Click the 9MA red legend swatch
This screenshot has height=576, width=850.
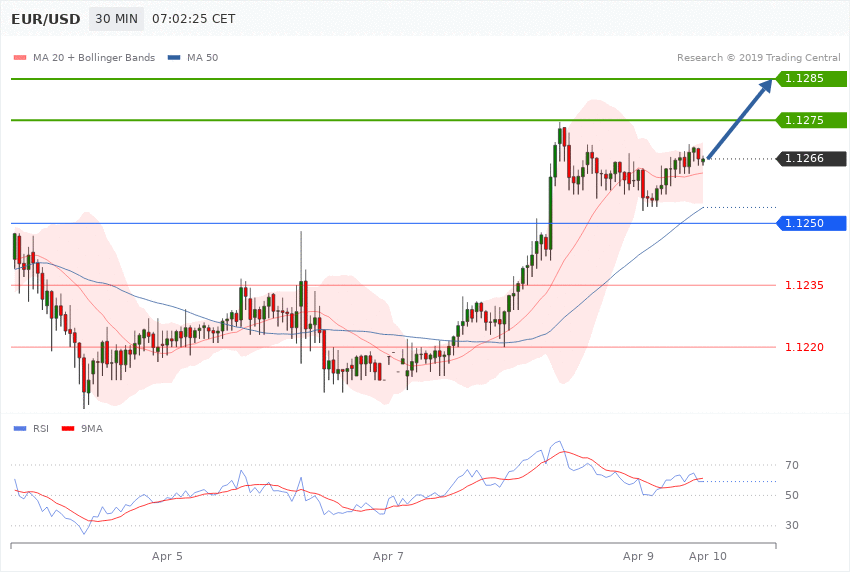click(x=68, y=429)
